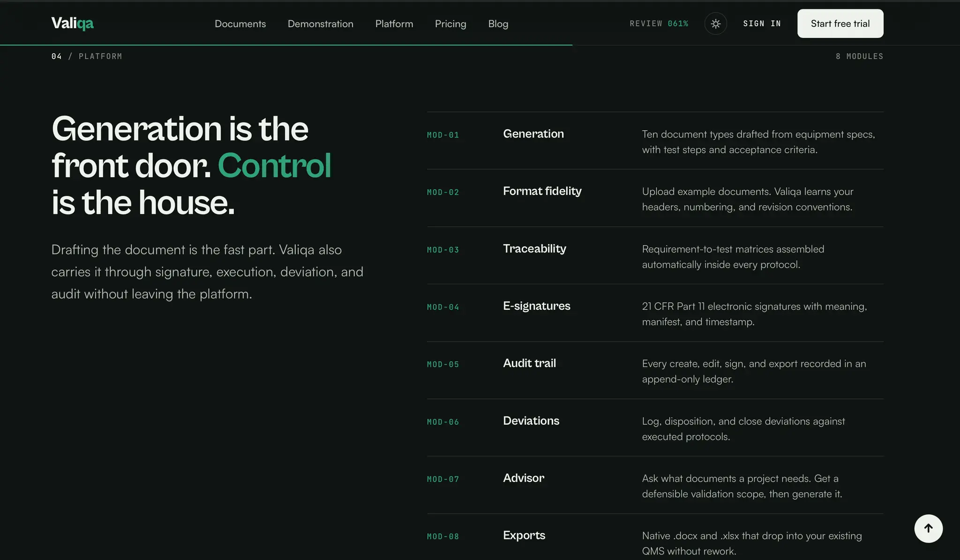Click the REVIEW 061% progress indicator
Image resolution: width=960 pixels, height=560 pixels.
click(659, 23)
